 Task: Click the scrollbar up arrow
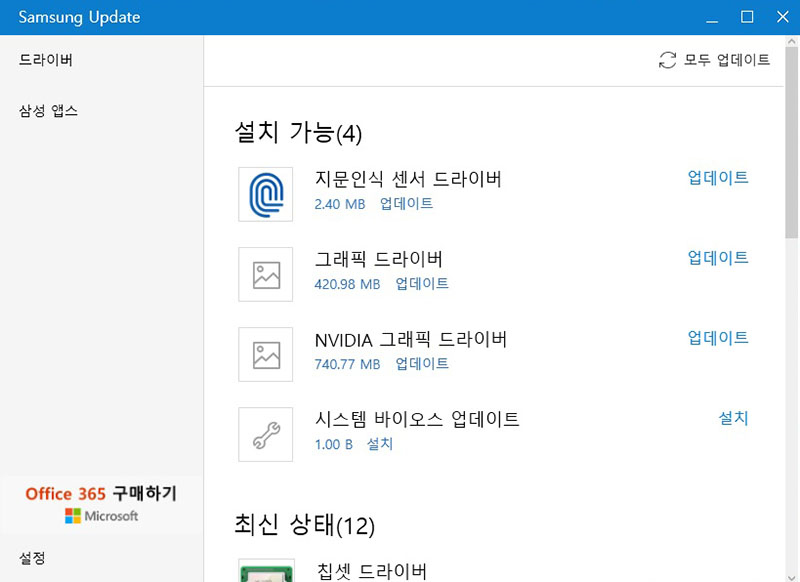[x=791, y=41]
